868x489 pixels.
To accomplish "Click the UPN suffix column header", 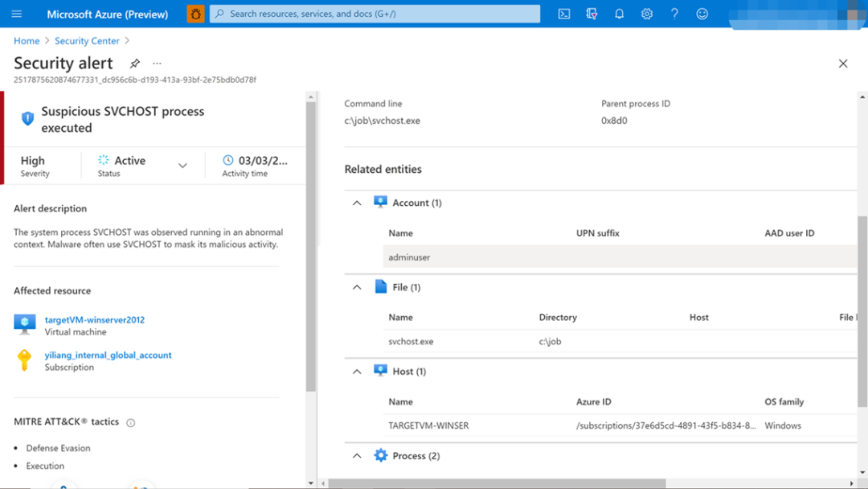I will pyautogui.click(x=598, y=233).
